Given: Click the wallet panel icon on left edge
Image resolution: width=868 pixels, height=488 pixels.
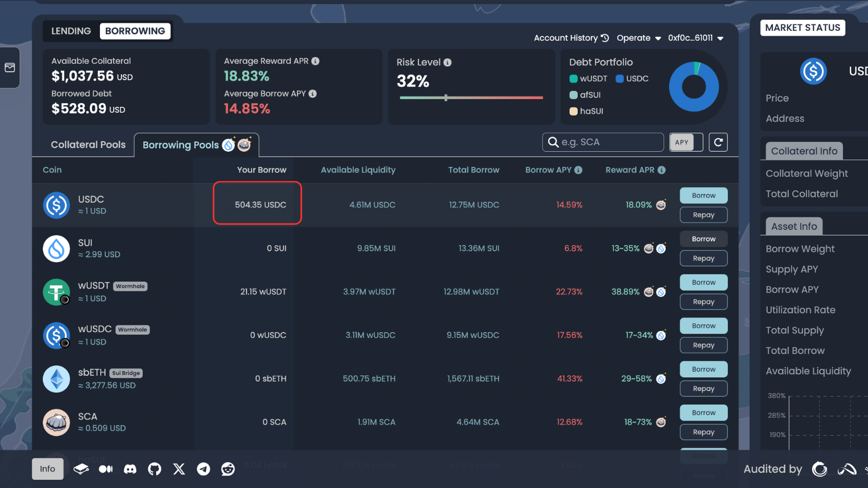Looking at the screenshot, I should pyautogui.click(x=10, y=67).
